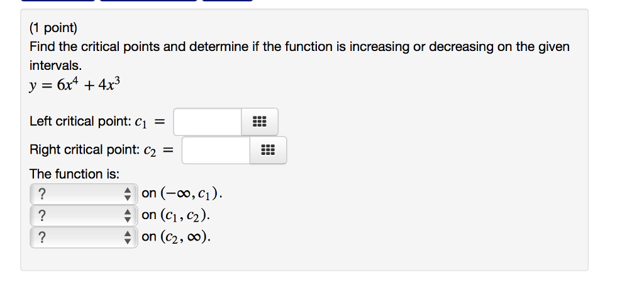Screen dimensions: 644x289
Task: Click "The function is:" text
Action: 74,174
